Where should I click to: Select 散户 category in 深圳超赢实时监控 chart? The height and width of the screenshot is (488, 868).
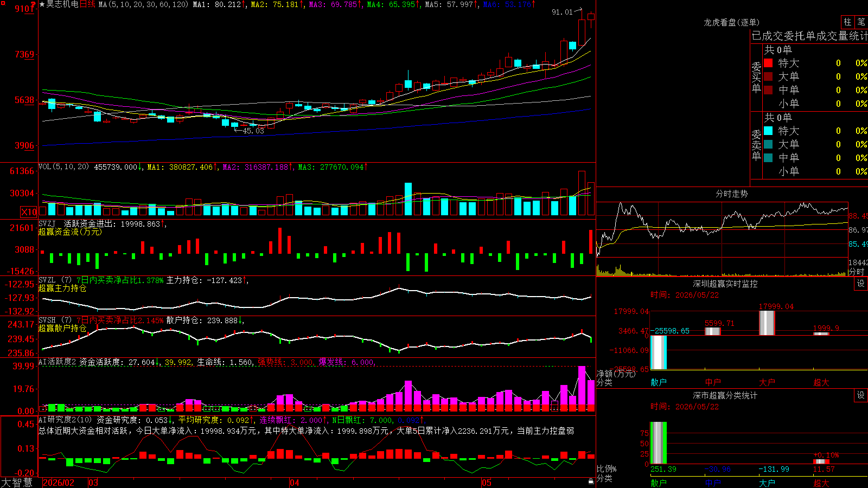pyautogui.click(x=659, y=382)
